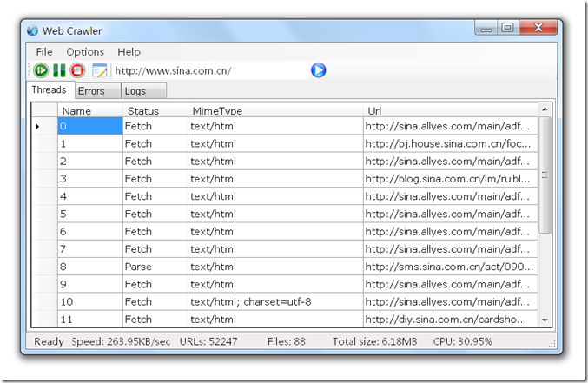This screenshot has width=588, height=383.
Task: Click the diy.sina.com.cn URL cell
Action: [x=451, y=320]
